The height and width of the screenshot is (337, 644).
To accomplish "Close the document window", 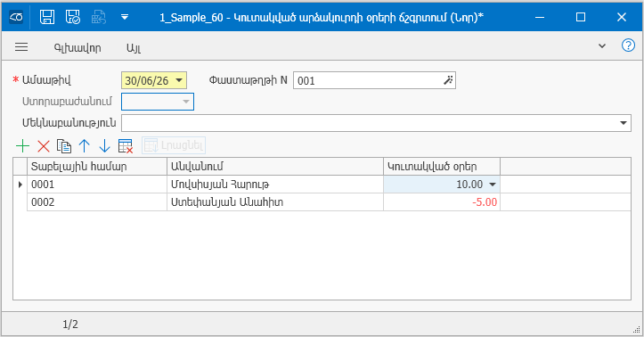I will (x=622, y=17).
